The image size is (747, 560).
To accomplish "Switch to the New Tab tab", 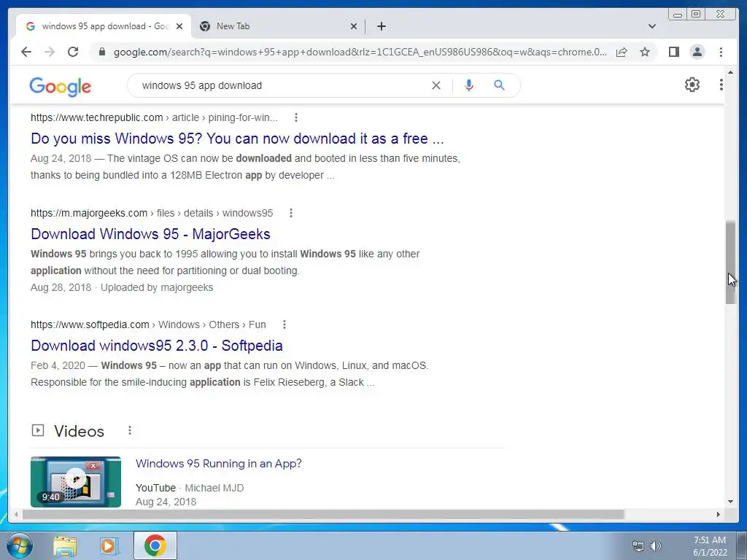I will [x=278, y=26].
